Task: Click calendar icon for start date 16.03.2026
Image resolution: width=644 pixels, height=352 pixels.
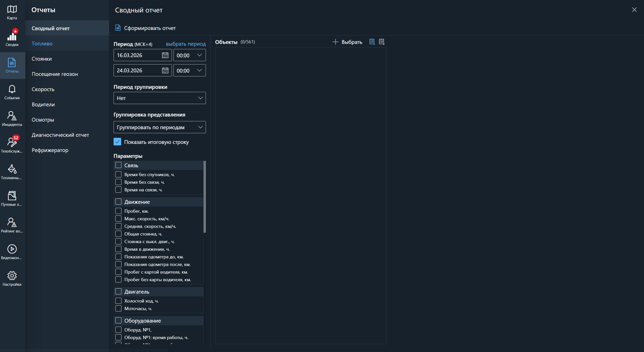Action: (x=165, y=55)
